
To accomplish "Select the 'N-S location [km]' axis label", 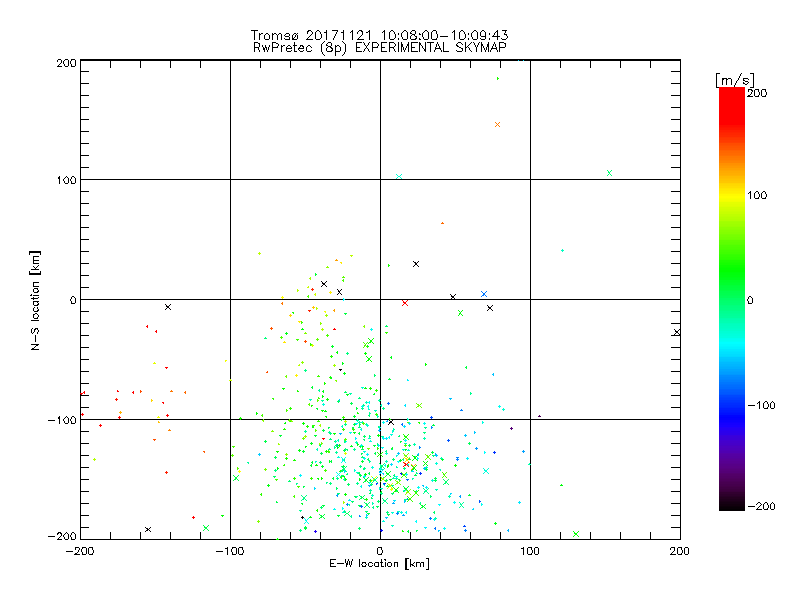I will [35, 301].
